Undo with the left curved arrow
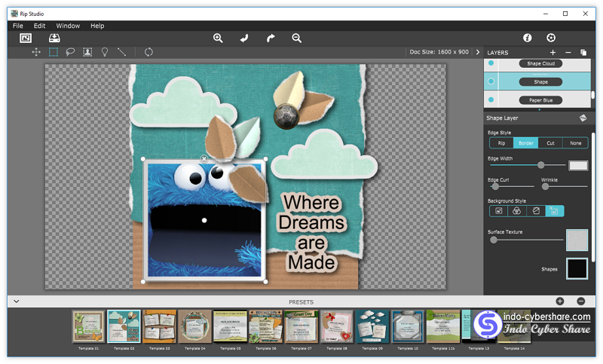This screenshot has height=364, width=603. (244, 38)
